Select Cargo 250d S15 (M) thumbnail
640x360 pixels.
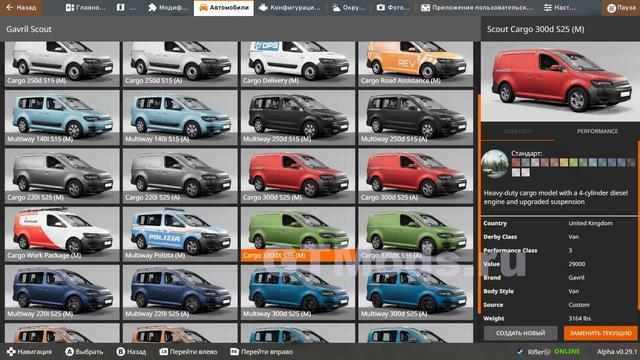pos(62,64)
